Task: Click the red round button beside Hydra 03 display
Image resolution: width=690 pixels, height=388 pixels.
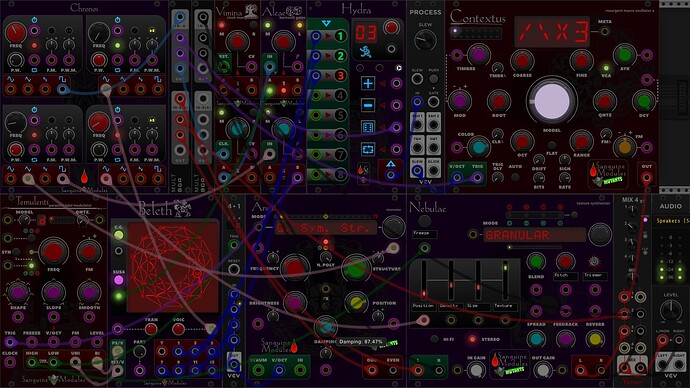Action: (391, 28)
